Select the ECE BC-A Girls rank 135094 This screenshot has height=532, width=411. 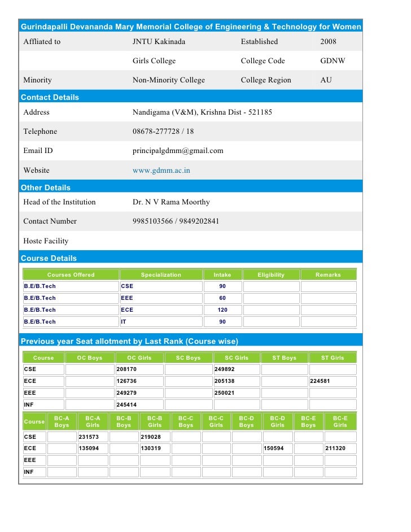[x=89, y=448]
